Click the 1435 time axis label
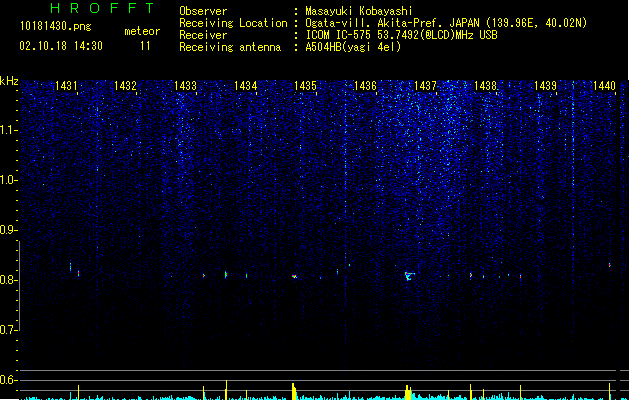The image size is (629, 400). (306, 86)
